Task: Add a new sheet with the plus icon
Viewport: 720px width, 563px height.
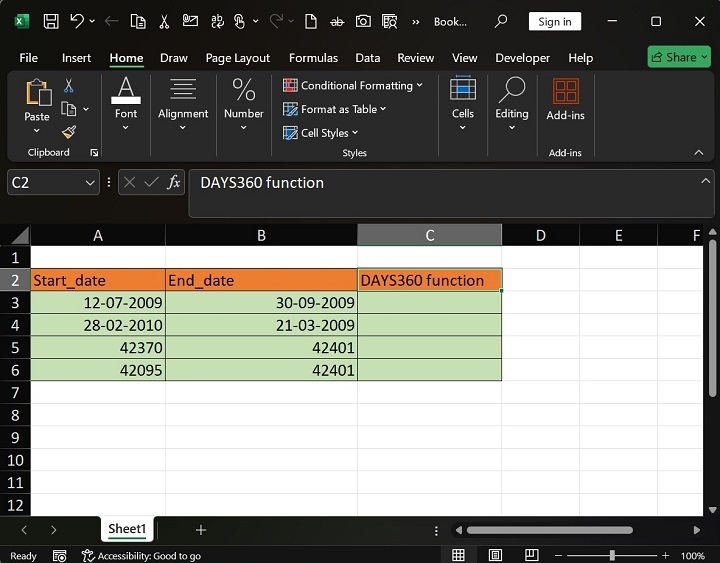Action: click(x=201, y=530)
